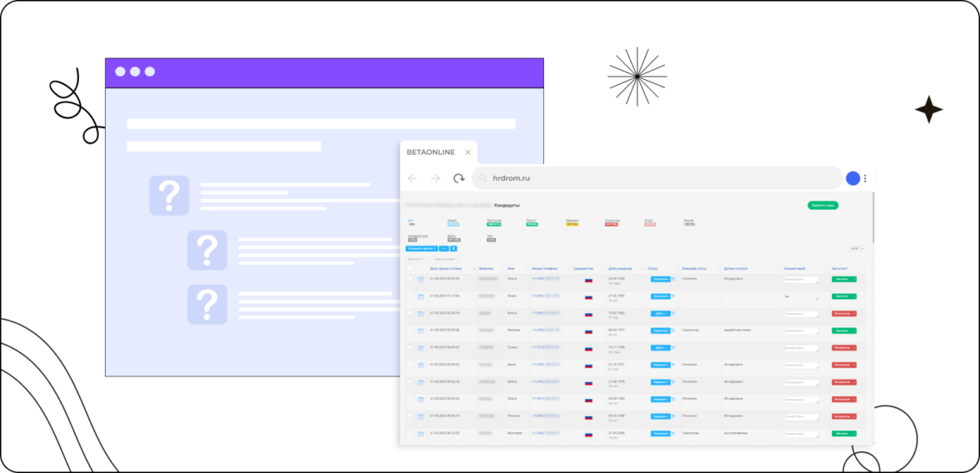This screenshot has height=473, width=980.
Task: Tick checkbox for Татьяна row
Action: tap(410, 416)
